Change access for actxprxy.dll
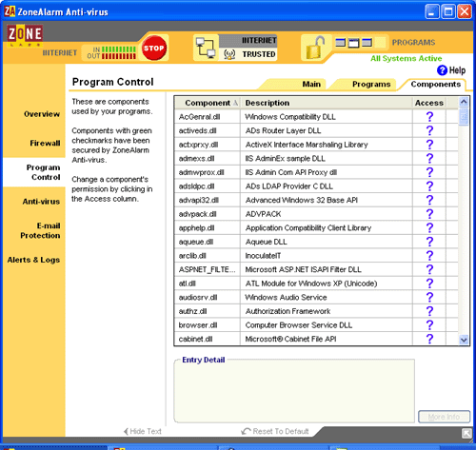Viewport: 476px width, 450px height. (429, 145)
